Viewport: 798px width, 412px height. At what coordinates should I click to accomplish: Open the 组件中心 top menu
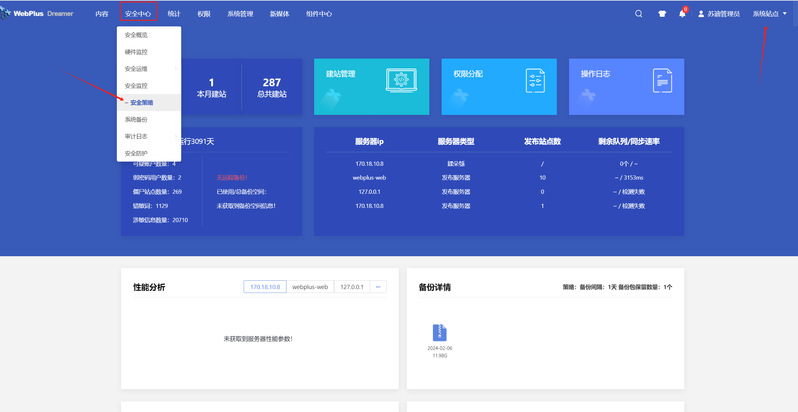319,14
